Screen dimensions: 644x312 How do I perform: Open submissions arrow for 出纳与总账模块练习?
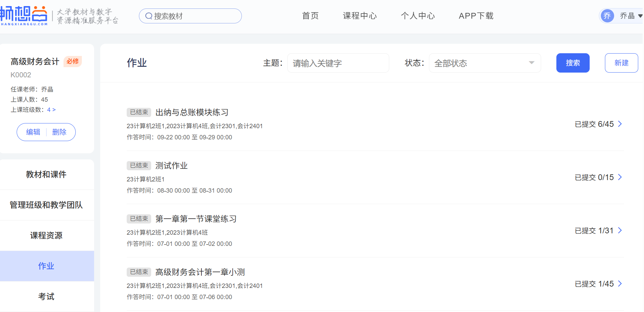pos(620,124)
